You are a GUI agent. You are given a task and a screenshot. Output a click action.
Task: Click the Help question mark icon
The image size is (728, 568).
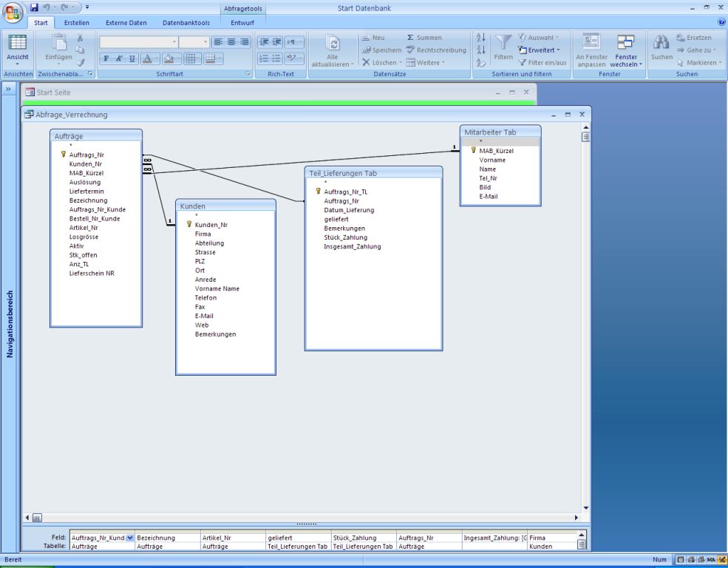click(722, 22)
